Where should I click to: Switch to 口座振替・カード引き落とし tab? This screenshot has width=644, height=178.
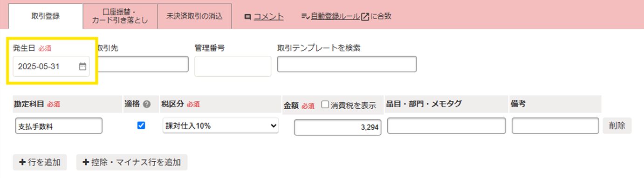coord(120,16)
